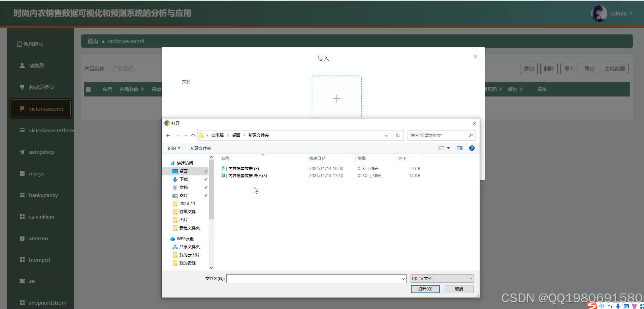Click the back arrow in the file dialog

168,135
